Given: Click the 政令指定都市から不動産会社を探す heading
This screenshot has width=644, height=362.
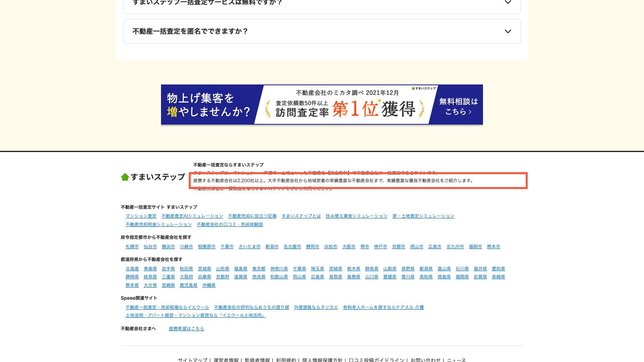Looking at the screenshot, I should click(x=156, y=237).
